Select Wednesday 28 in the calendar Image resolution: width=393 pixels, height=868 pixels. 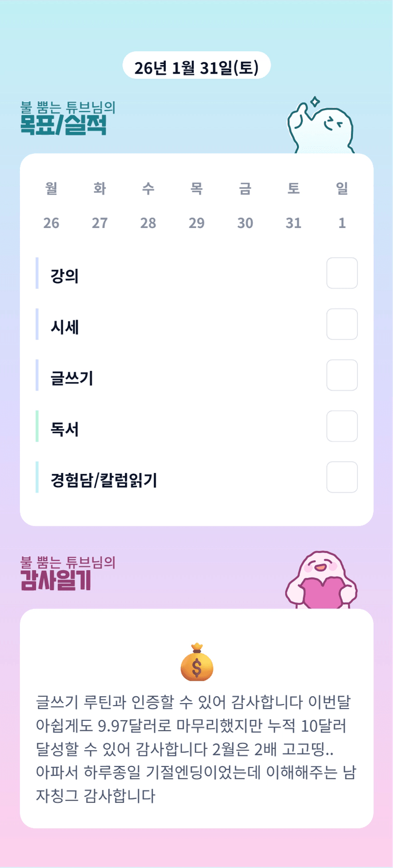coord(148,223)
